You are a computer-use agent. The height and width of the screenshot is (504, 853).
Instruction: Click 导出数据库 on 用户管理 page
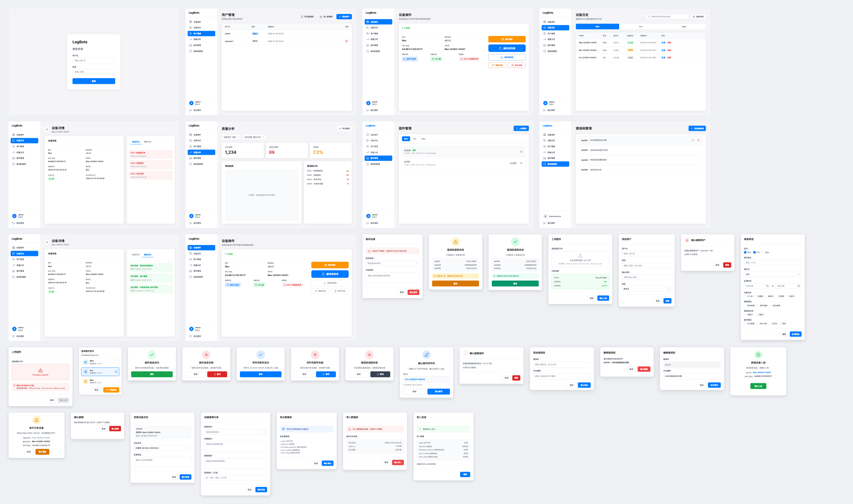click(x=307, y=17)
